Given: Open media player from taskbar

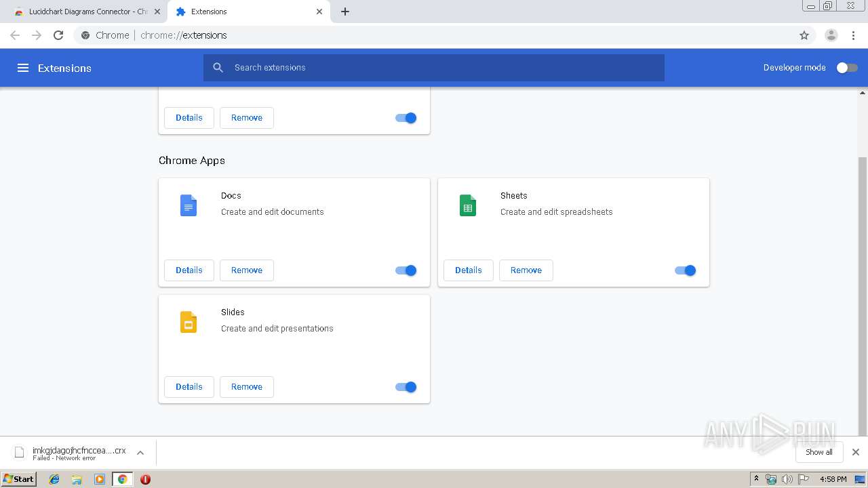Looking at the screenshot, I should point(100,479).
